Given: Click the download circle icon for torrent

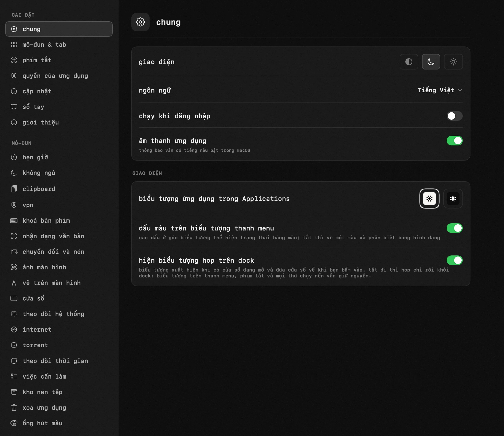Looking at the screenshot, I should click(14, 345).
